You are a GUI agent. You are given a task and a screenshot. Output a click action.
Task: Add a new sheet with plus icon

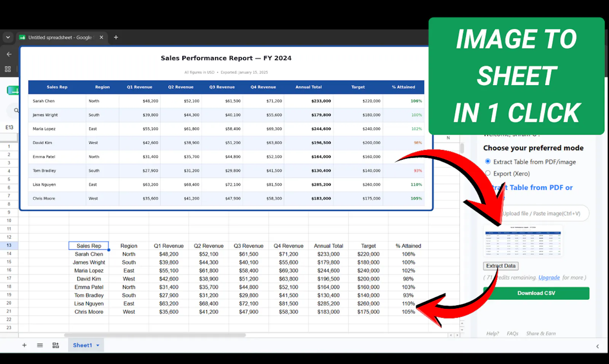click(x=24, y=345)
